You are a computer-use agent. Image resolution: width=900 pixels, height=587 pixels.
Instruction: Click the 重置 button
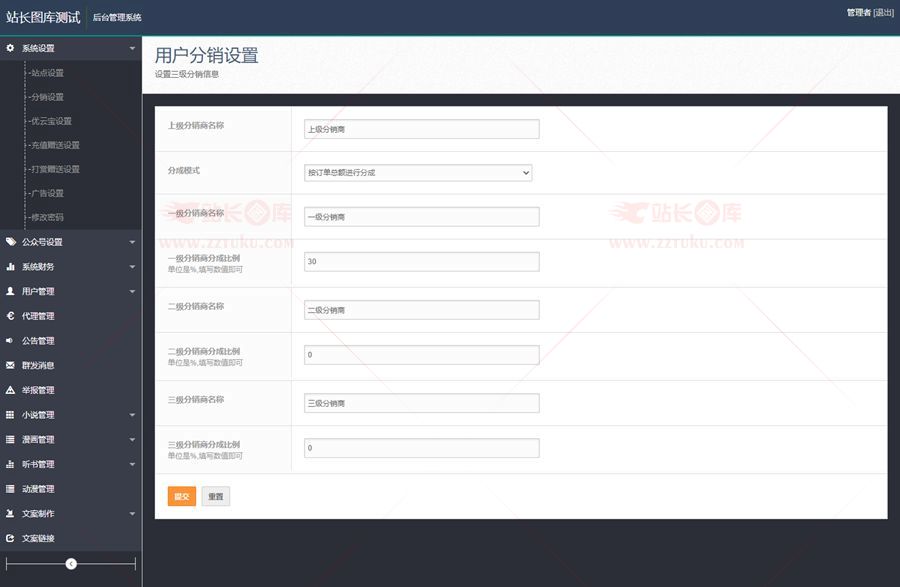215,496
